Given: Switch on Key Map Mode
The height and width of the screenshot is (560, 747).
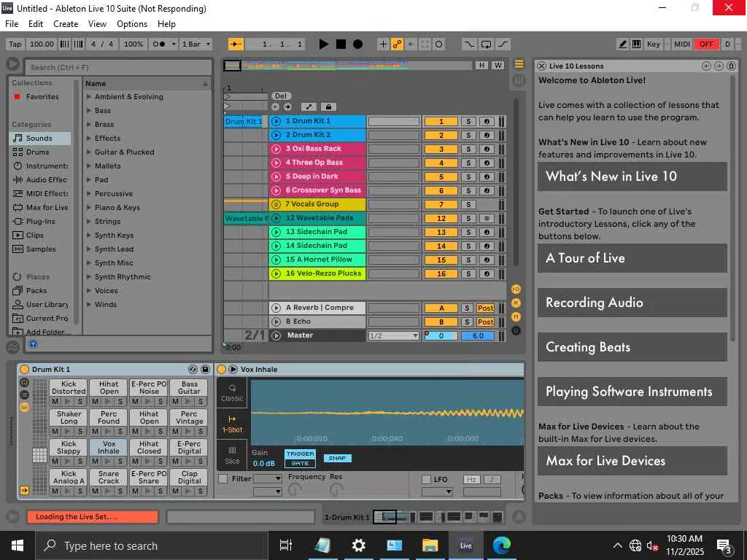Looking at the screenshot, I should (x=653, y=44).
